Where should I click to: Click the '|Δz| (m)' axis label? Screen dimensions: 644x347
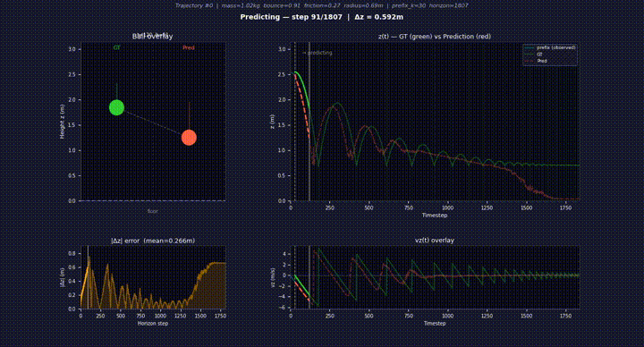pyautogui.click(x=63, y=277)
